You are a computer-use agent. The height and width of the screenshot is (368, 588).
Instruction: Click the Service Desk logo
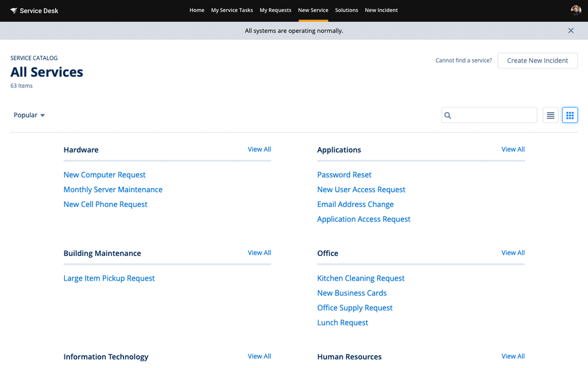tap(34, 10)
